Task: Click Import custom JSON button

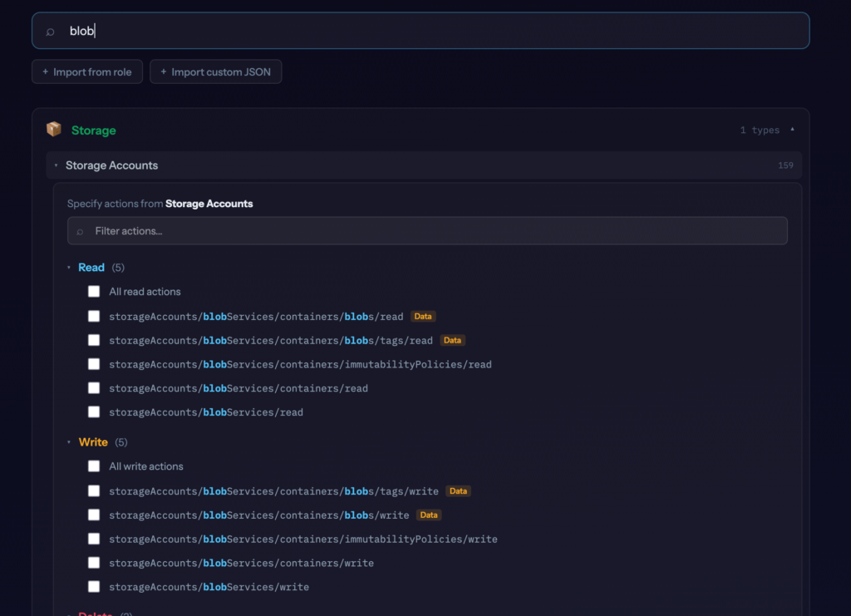Action: [216, 72]
